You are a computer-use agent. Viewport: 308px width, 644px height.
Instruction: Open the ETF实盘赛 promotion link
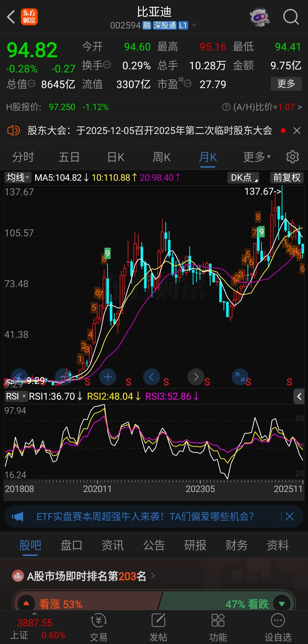(x=145, y=516)
